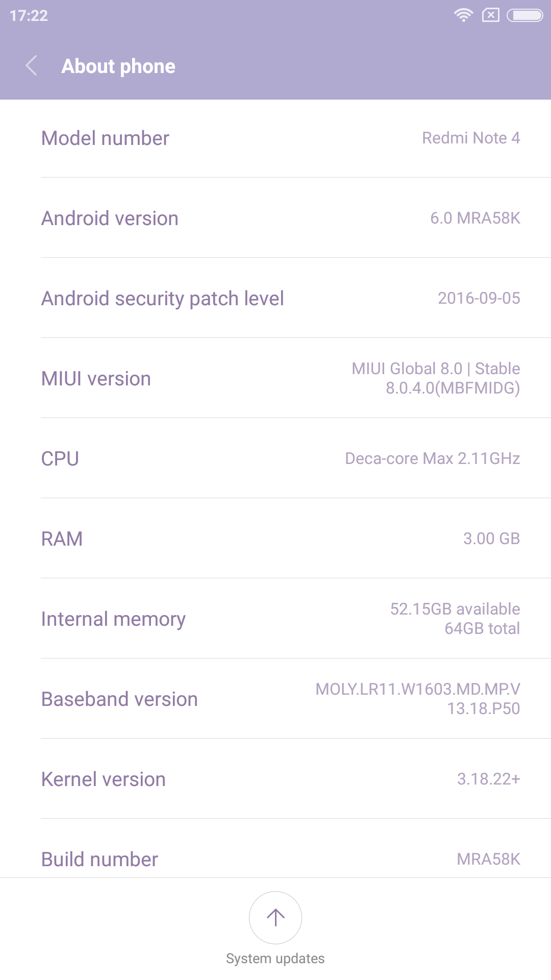The height and width of the screenshot is (980, 551).
Task: Tap the About phone title
Action: point(118,66)
